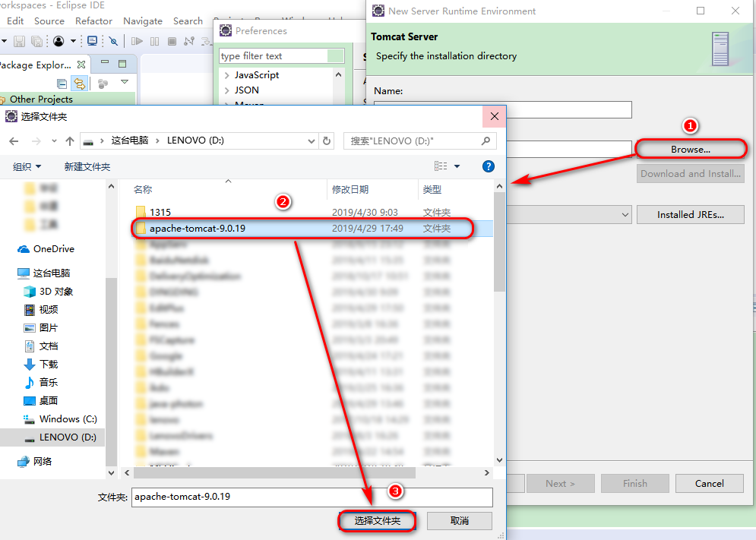Open new console monitor toolbar icon
The image size is (756, 540).
click(92, 41)
